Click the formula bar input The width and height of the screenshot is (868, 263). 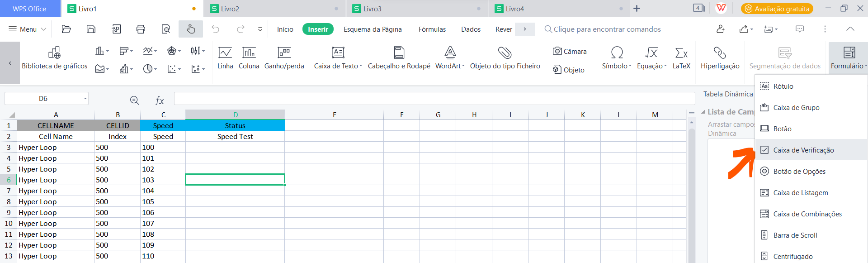pos(434,99)
